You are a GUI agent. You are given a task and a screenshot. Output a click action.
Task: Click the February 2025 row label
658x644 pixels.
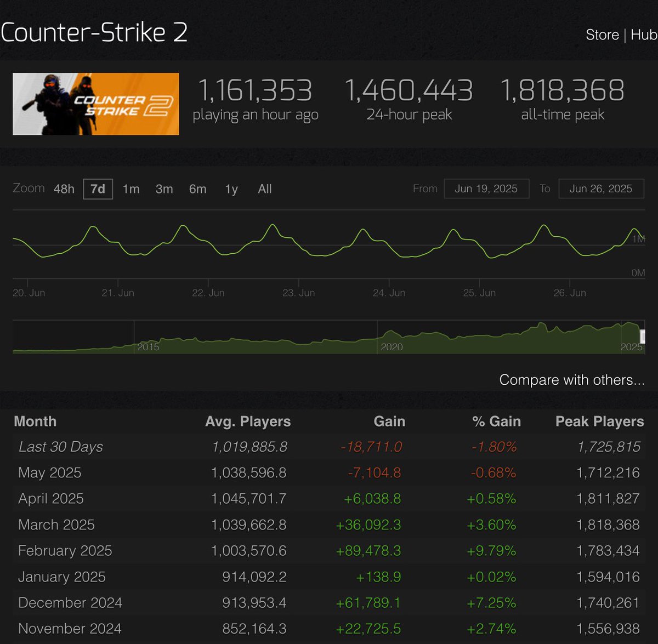pyautogui.click(x=65, y=551)
